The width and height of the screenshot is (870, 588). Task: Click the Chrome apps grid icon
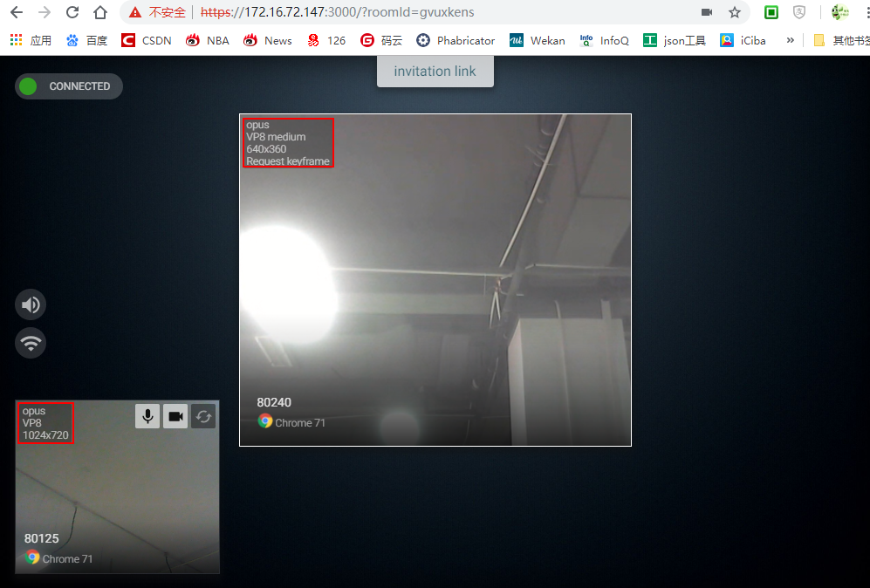pos(16,40)
